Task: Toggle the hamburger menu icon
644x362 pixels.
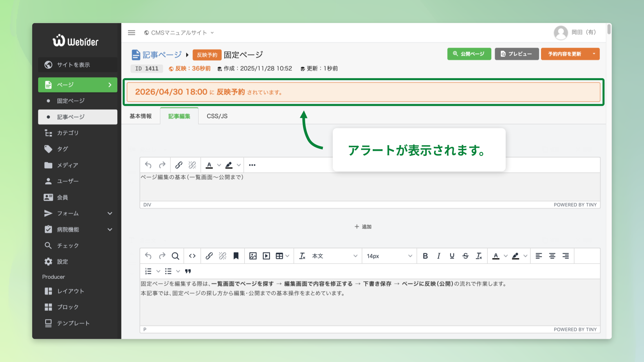Action: click(131, 33)
